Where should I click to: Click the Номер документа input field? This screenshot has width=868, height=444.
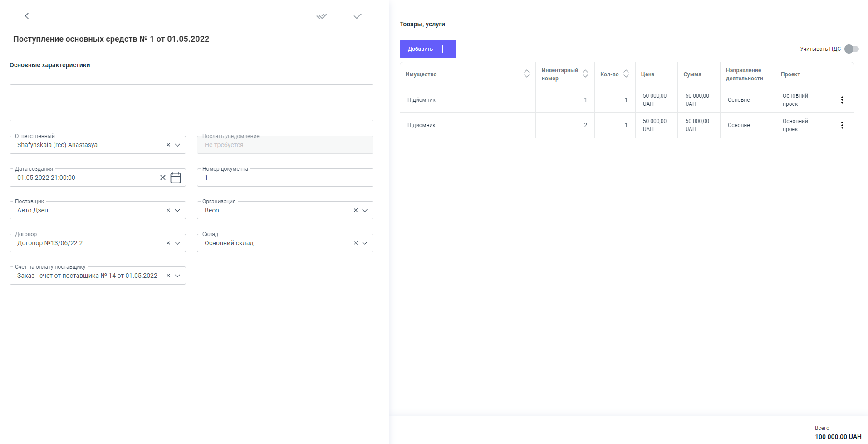(x=285, y=178)
